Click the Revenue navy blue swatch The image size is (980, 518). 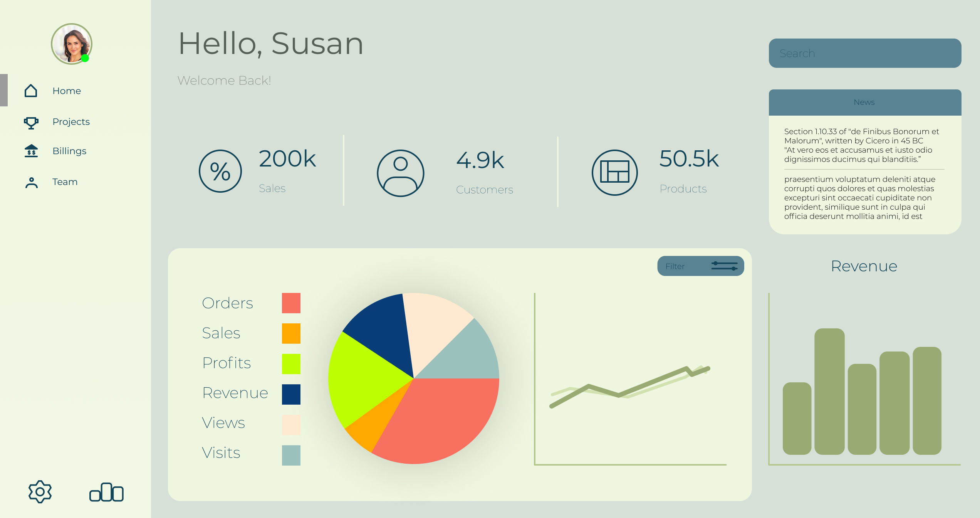pos(291,394)
